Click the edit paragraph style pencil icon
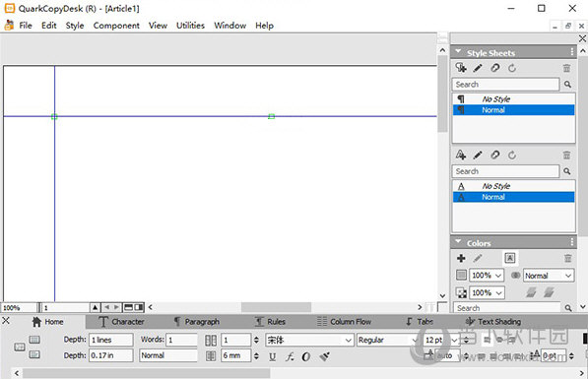Image resolution: width=588 pixels, height=379 pixels. 478,68
